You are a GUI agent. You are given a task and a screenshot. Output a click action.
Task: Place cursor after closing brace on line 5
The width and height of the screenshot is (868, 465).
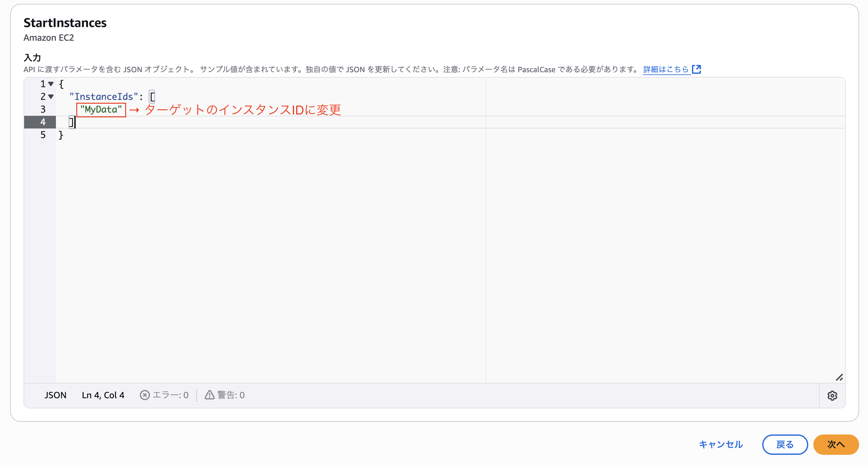pos(64,135)
